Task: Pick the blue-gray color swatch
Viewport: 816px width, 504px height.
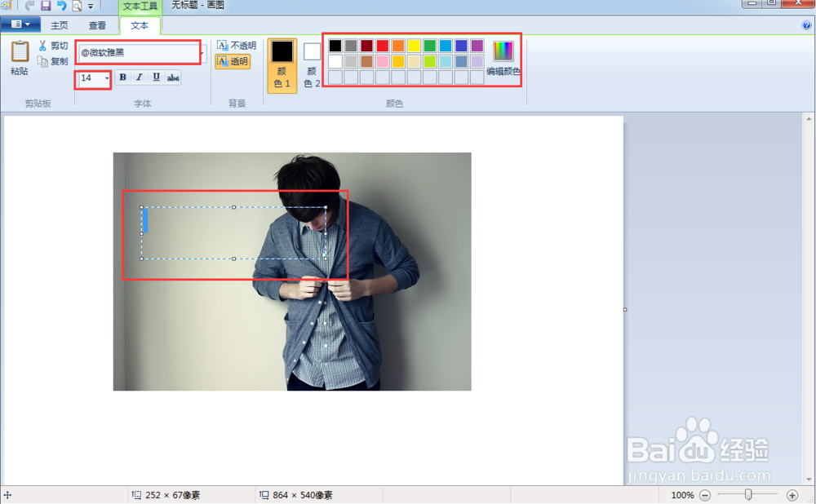Action: pyautogui.click(x=461, y=61)
